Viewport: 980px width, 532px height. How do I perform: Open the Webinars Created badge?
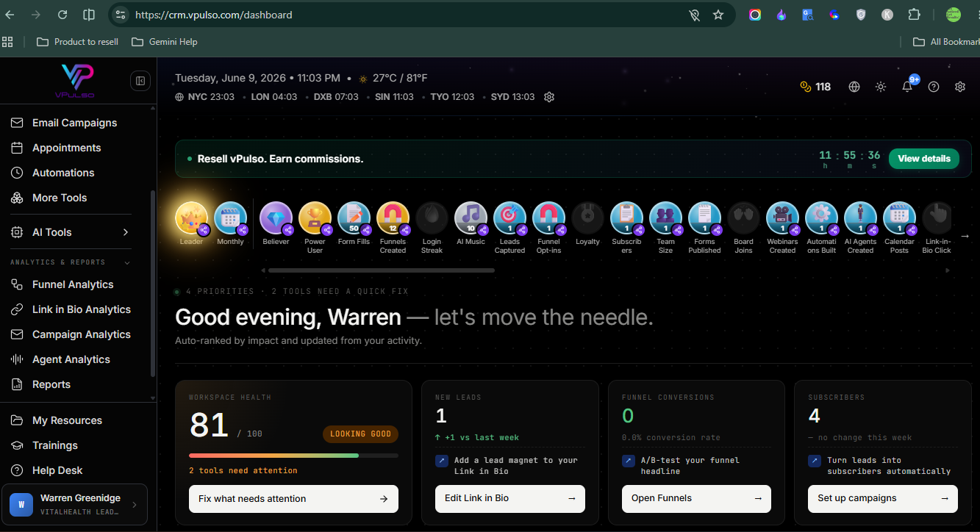pyautogui.click(x=782, y=218)
